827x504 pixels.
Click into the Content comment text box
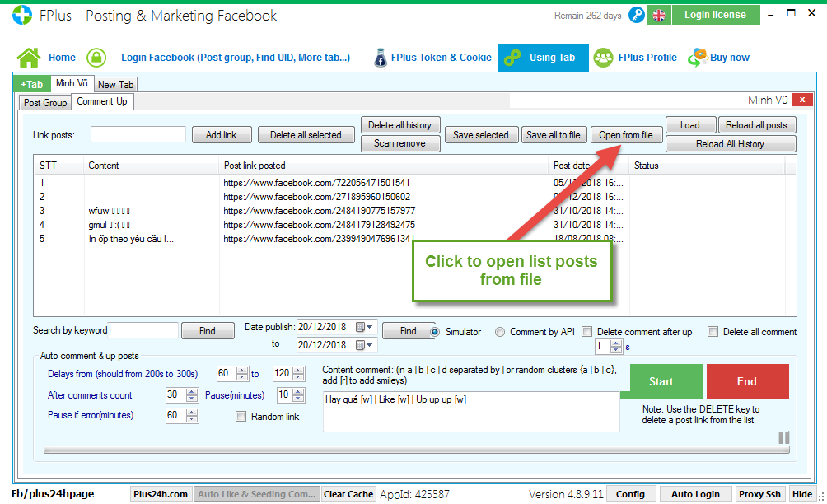[471, 412]
